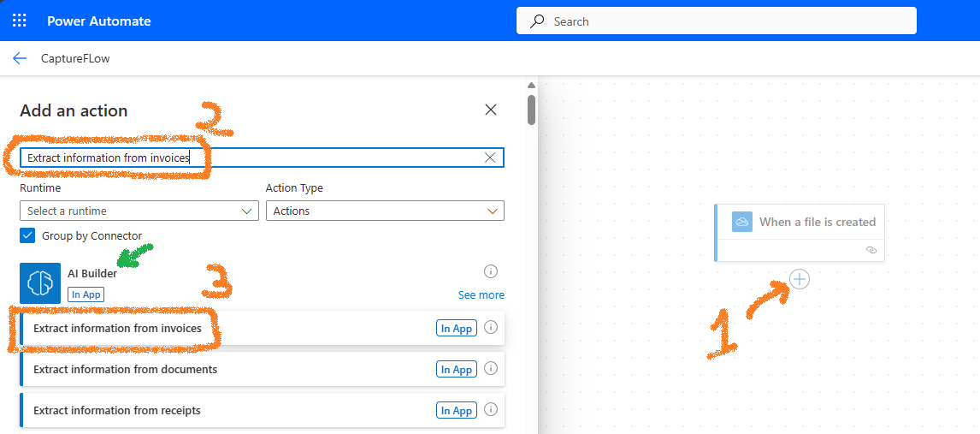This screenshot has width=980, height=434.
Task: Click the AI Builder connector name
Action: (92, 273)
